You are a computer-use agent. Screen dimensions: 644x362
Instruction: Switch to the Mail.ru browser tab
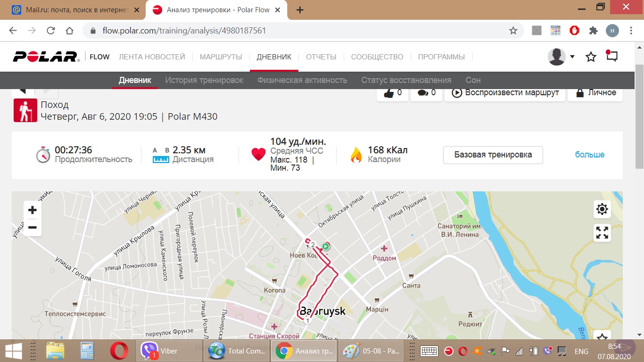tap(75, 10)
